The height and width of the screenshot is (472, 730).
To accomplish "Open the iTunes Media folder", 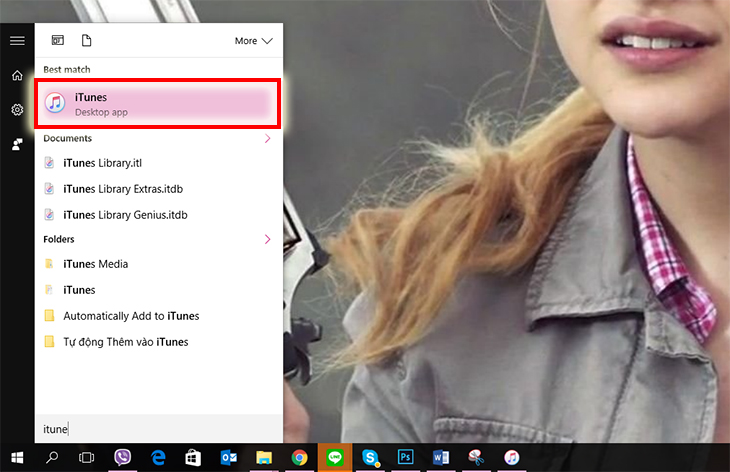I will (159, 264).
